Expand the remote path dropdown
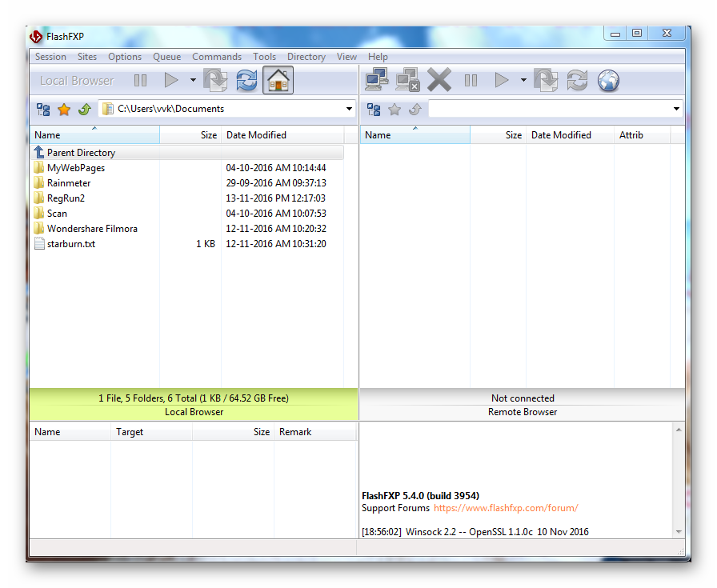The height and width of the screenshot is (588, 717). (x=676, y=109)
